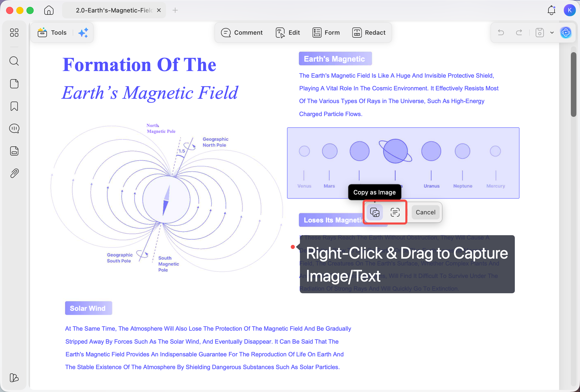Switch to Comment mode
580x392 pixels.
[242, 33]
